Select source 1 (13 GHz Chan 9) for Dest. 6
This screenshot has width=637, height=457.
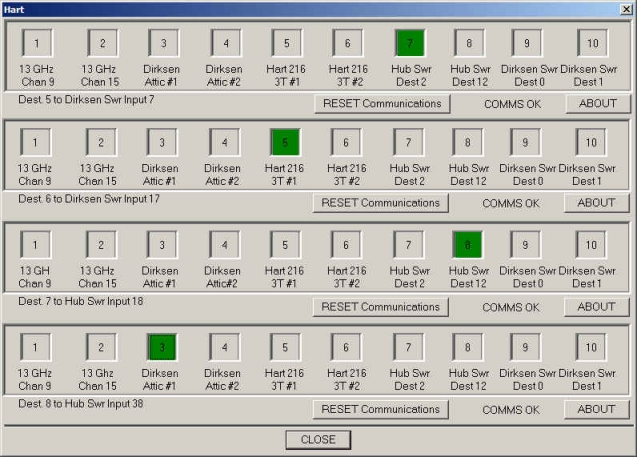tap(35, 142)
